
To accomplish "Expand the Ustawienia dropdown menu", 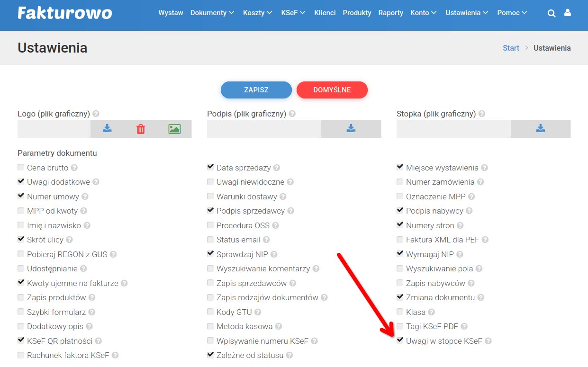I will pyautogui.click(x=467, y=13).
